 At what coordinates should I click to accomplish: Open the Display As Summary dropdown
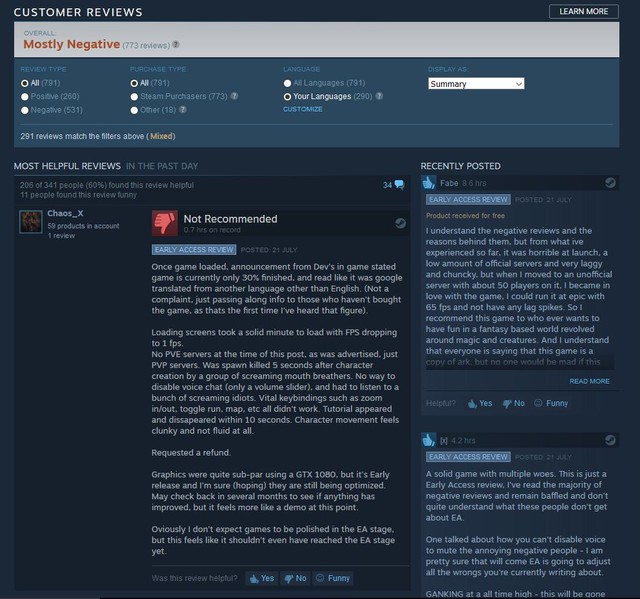coord(476,84)
